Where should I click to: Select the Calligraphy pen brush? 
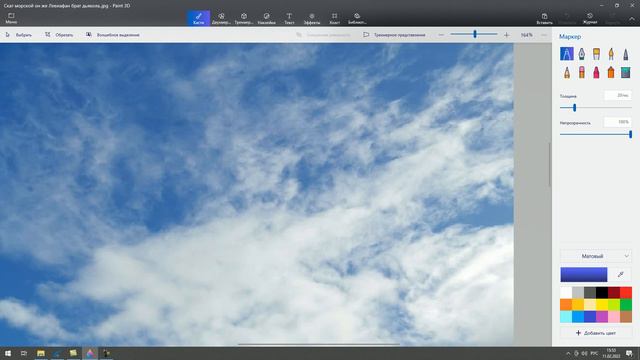[581, 53]
